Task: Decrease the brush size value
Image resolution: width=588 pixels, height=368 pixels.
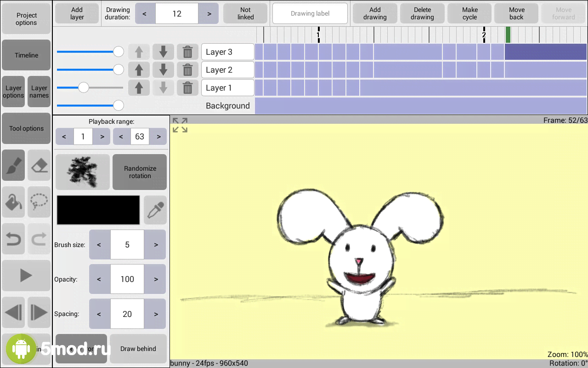Action: tap(99, 245)
